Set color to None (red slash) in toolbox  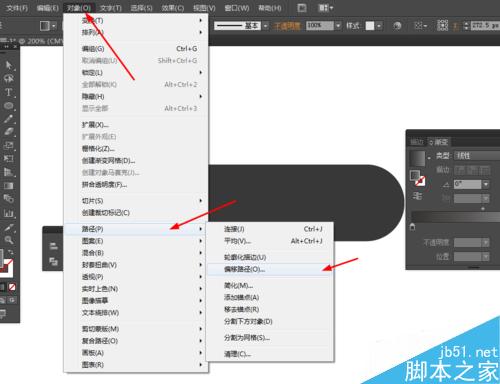tap(12, 287)
